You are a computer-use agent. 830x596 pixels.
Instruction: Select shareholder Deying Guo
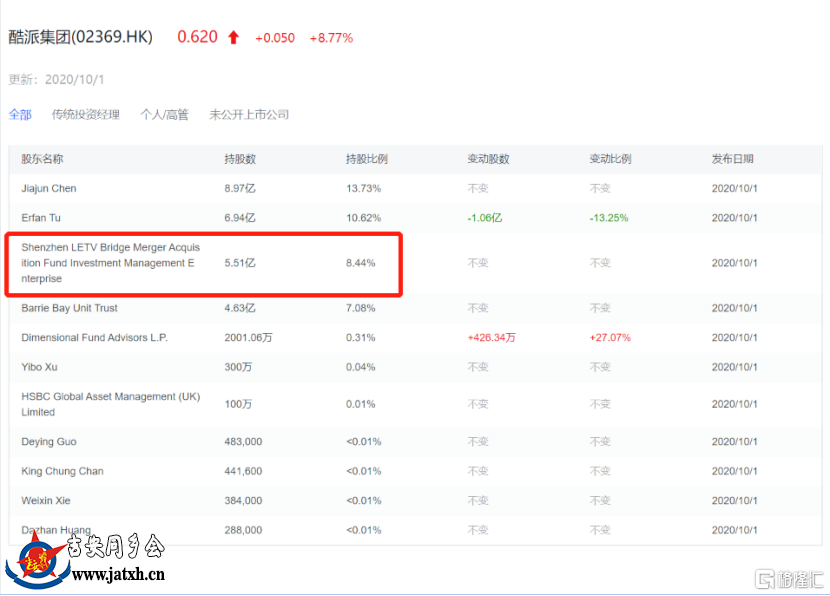(49, 441)
